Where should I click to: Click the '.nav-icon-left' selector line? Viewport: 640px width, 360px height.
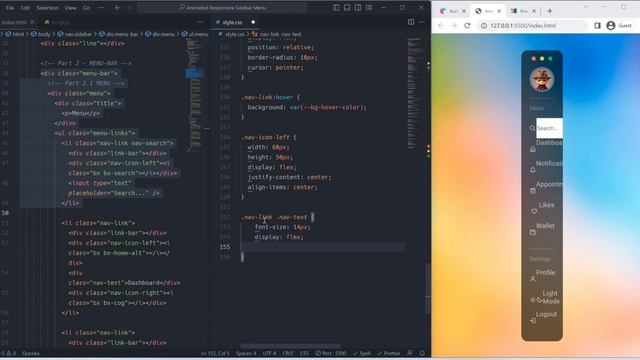point(269,137)
